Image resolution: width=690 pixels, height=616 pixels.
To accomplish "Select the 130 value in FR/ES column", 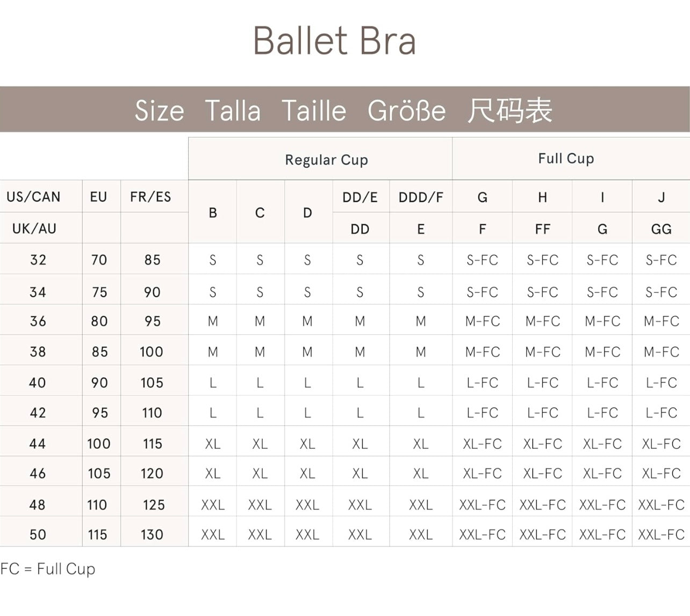I will [x=152, y=534].
